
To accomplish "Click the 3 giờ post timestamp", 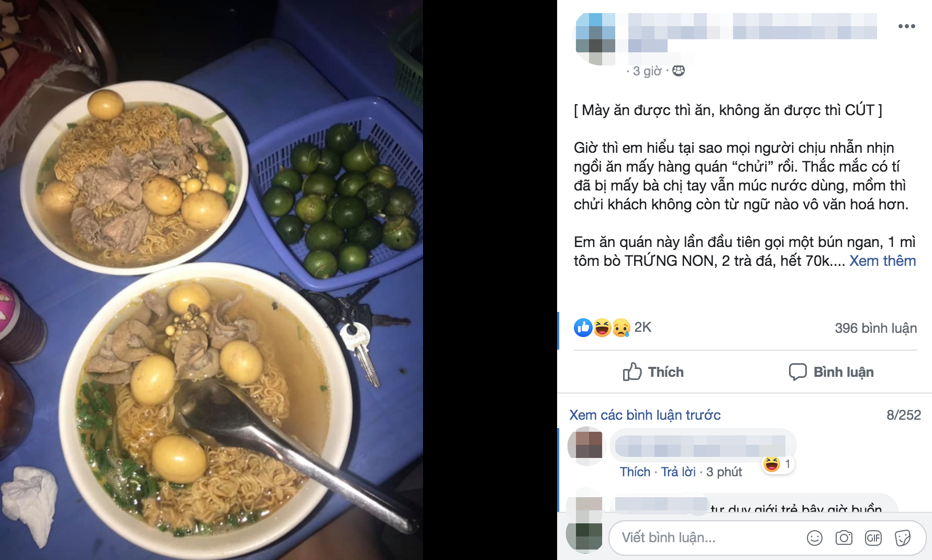I will click(x=647, y=71).
